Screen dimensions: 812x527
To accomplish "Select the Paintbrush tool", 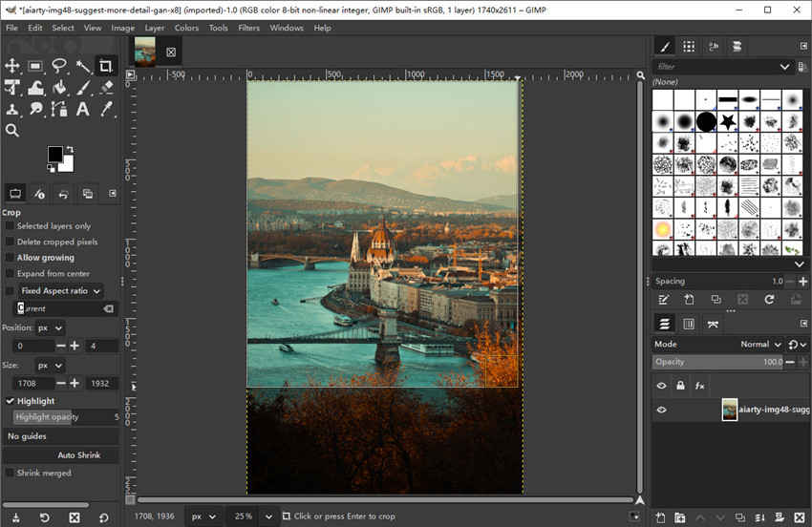I will pos(83,88).
